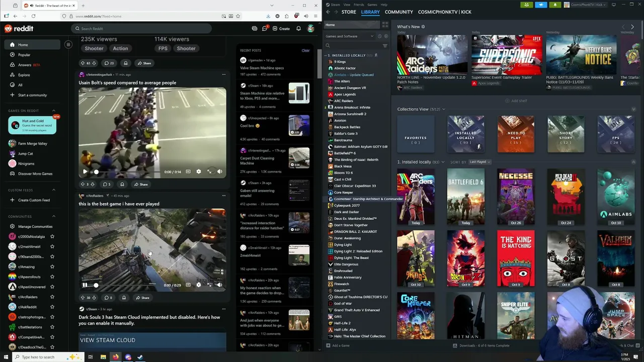The height and width of the screenshot is (362, 644).
Task: Open Reddit notifications bell
Action: (298, 29)
